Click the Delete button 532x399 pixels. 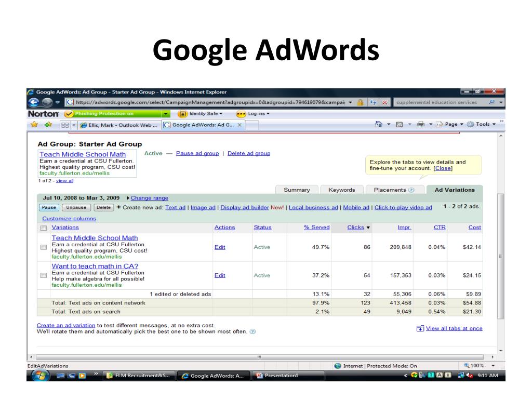[x=103, y=207]
